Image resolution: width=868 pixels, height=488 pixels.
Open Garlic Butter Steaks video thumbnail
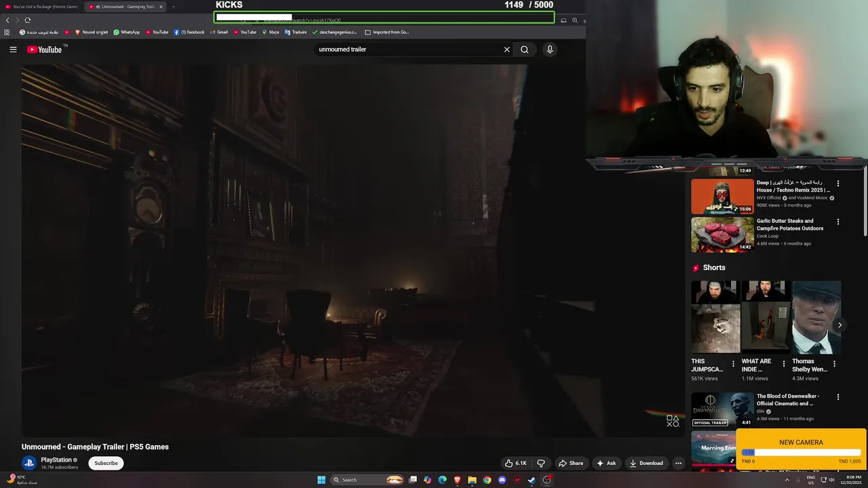(x=722, y=235)
